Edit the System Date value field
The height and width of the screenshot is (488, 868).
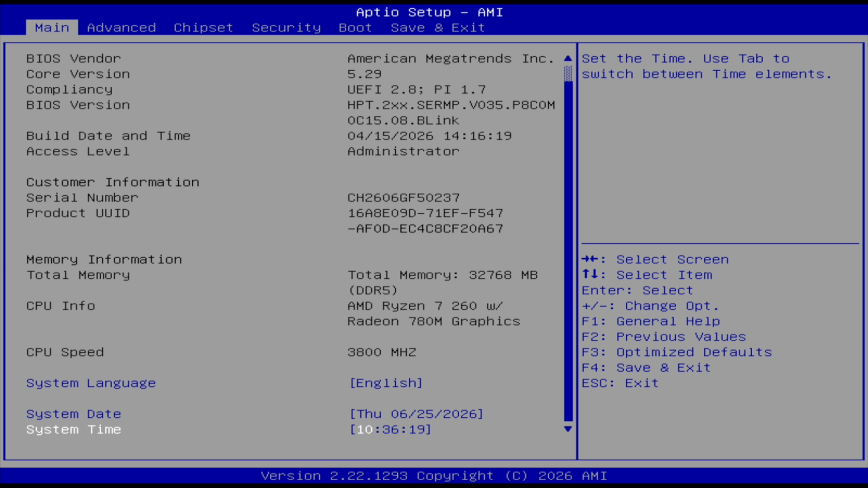pos(416,414)
